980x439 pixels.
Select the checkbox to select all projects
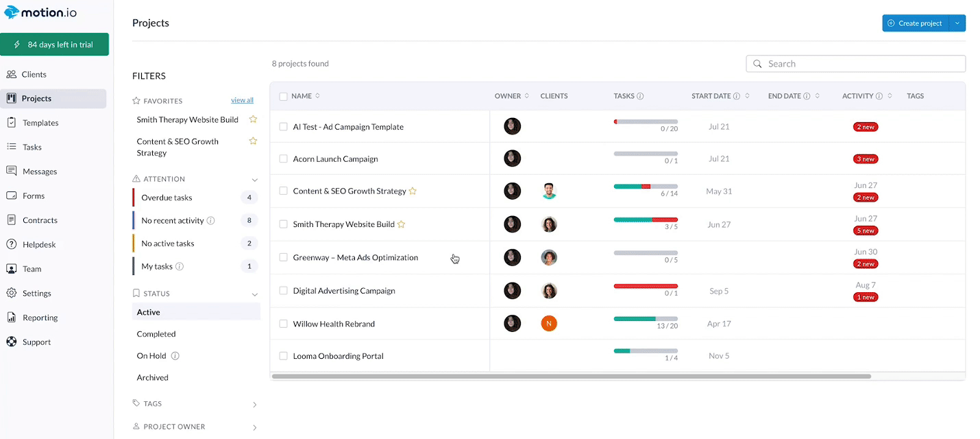[283, 96]
